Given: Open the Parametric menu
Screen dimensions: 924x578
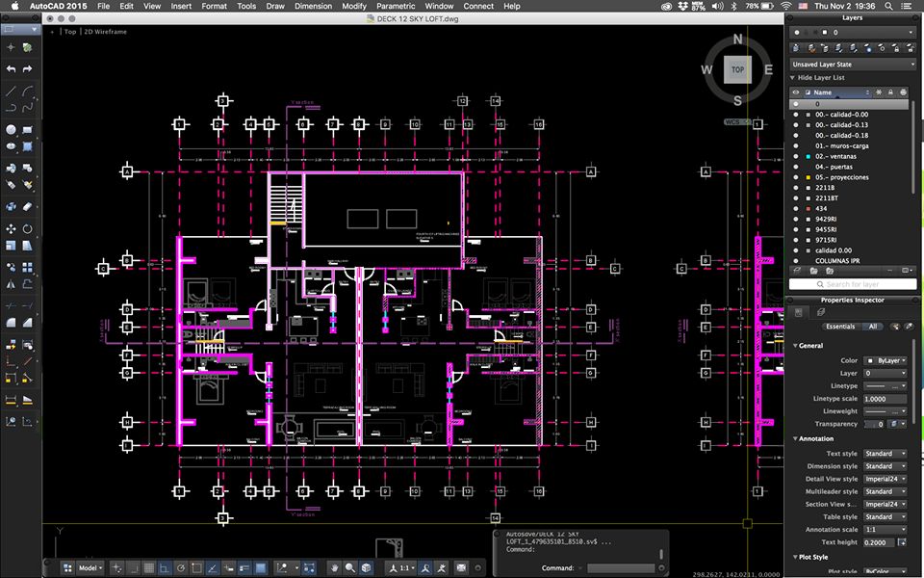Looking at the screenshot, I should click(x=395, y=6).
